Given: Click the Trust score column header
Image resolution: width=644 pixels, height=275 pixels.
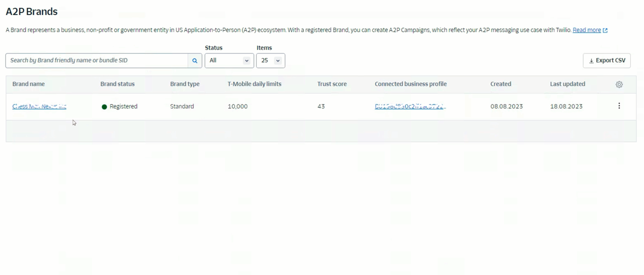Looking at the screenshot, I should (332, 84).
